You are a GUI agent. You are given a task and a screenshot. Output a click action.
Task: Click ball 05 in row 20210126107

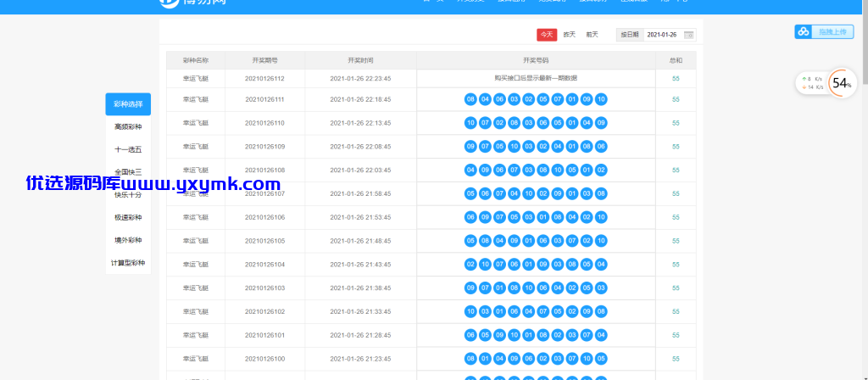471,194
